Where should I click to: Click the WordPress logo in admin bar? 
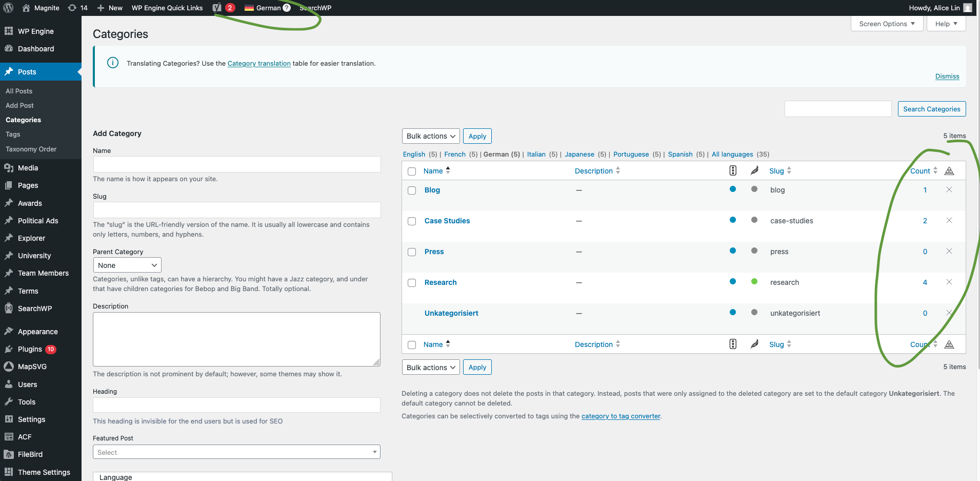click(x=9, y=8)
